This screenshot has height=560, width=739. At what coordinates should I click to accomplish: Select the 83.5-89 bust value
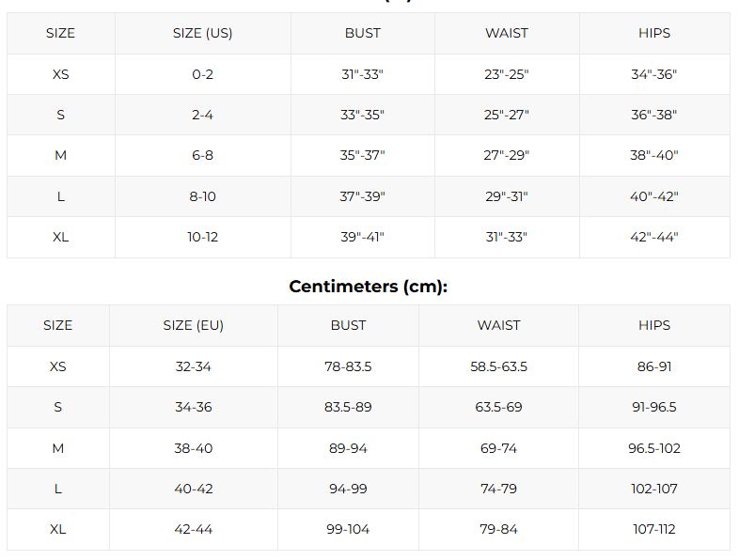point(348,407)
